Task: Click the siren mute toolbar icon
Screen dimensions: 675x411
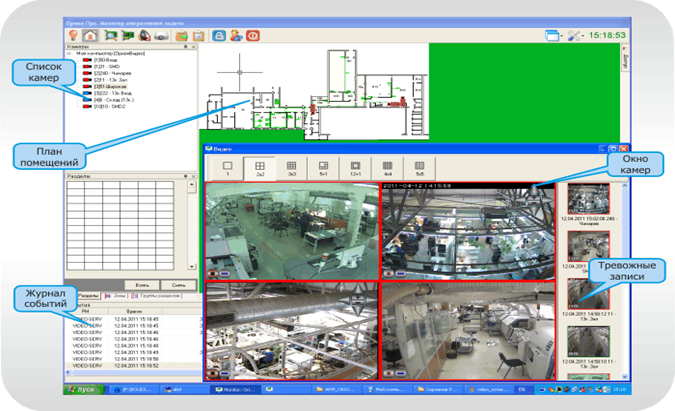Action: point(144,35)
